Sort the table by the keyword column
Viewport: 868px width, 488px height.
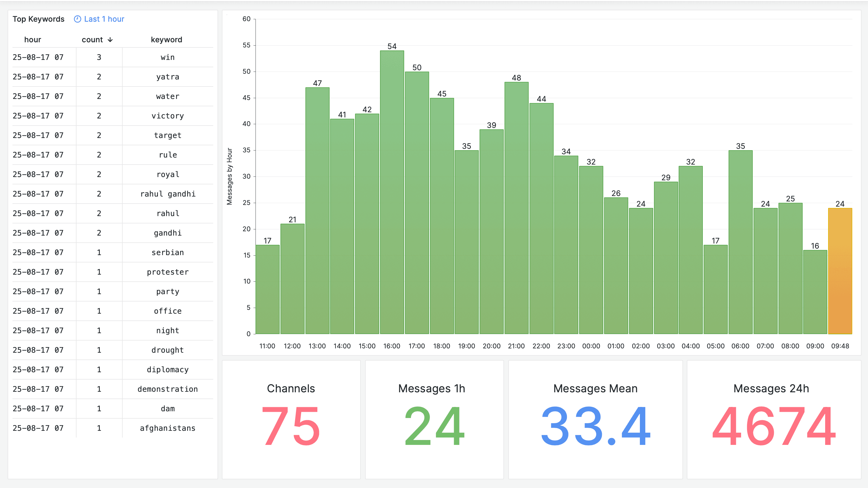(167, 39)
